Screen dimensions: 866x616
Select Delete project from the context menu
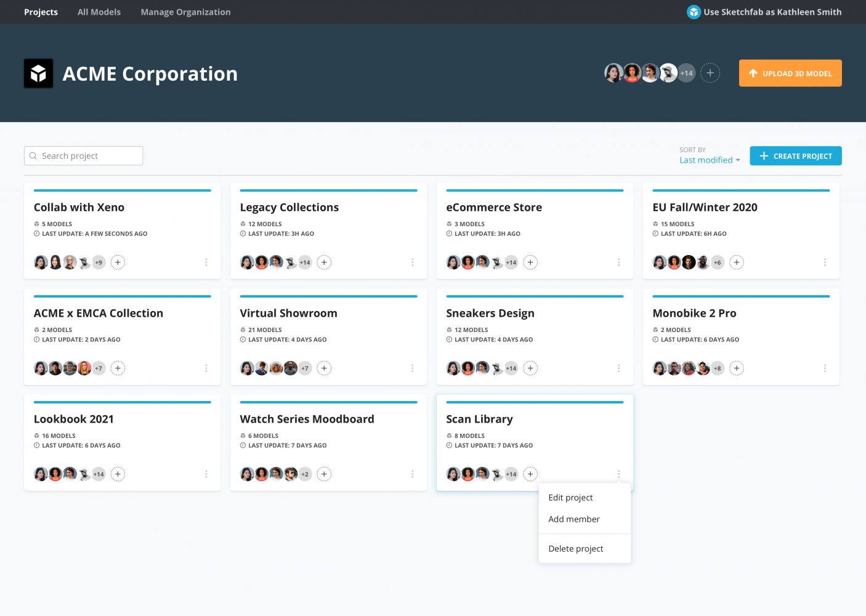pyautogui.click(x=576, y=548)
